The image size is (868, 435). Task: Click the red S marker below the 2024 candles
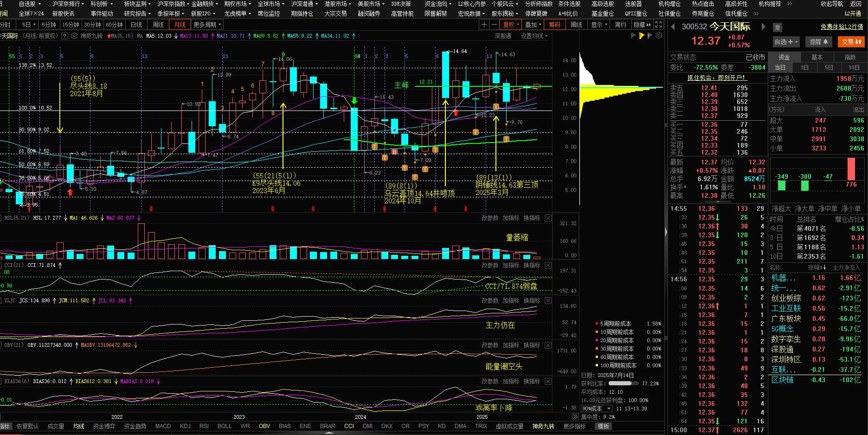(385, 209)
